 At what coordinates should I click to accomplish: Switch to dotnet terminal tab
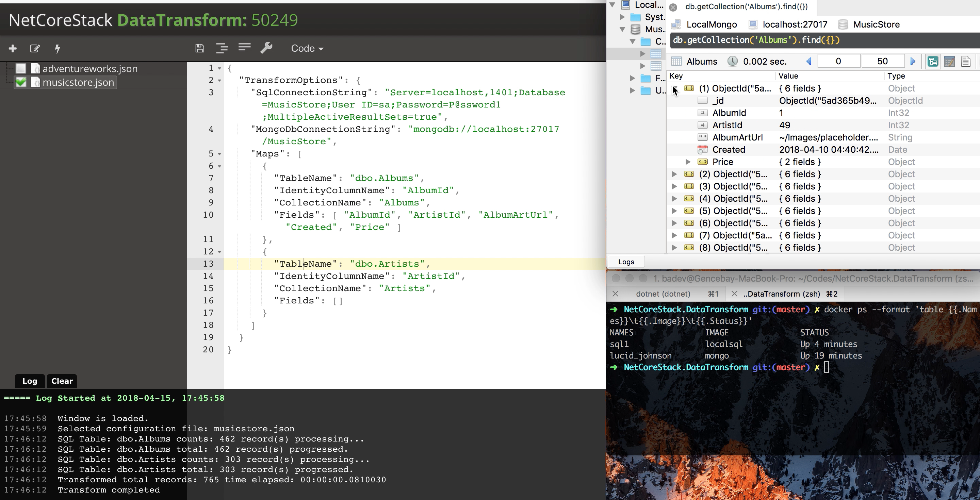pyautogui.click(x=663, y=294)
